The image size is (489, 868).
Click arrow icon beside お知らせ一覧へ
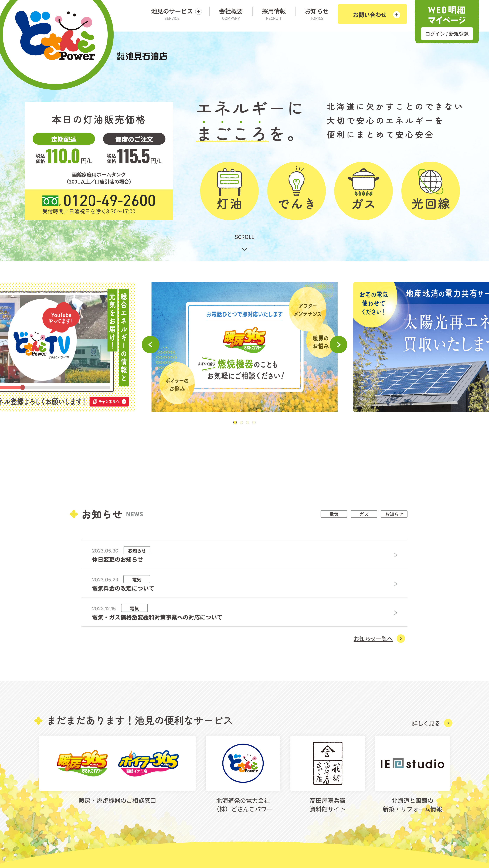(401, 639)
